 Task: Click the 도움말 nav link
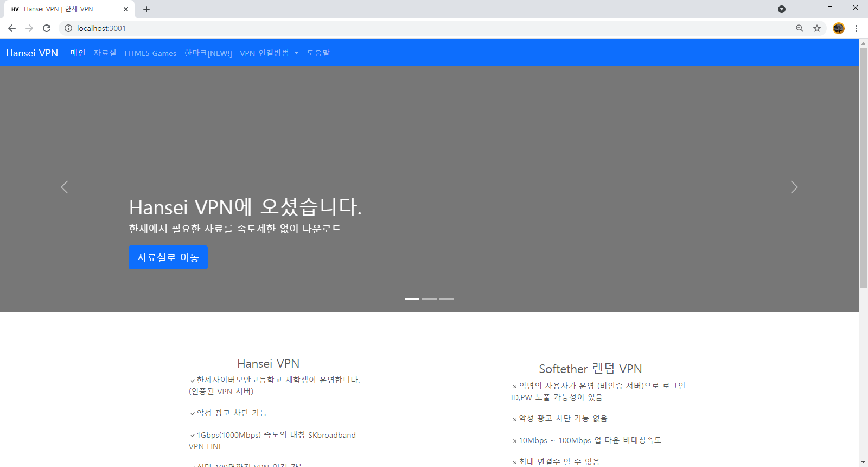(318, 53)
